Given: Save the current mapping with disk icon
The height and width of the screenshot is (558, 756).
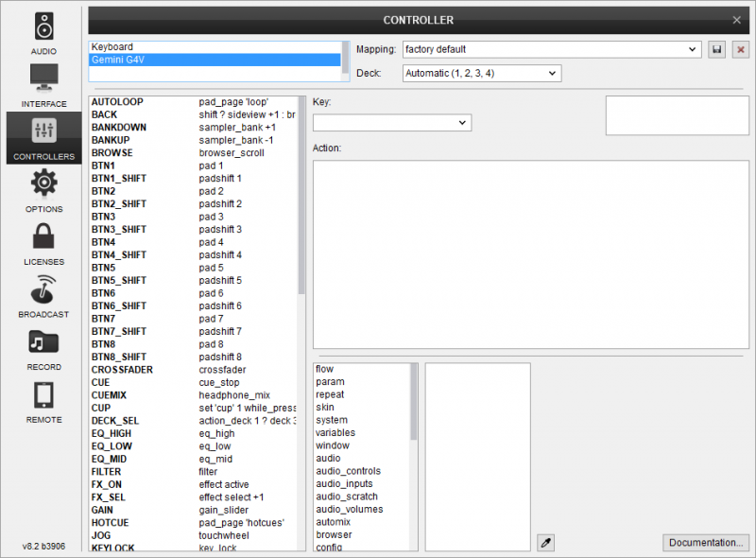Looking at the screenshot, I should pyautogui.click(x=716, y=49).
